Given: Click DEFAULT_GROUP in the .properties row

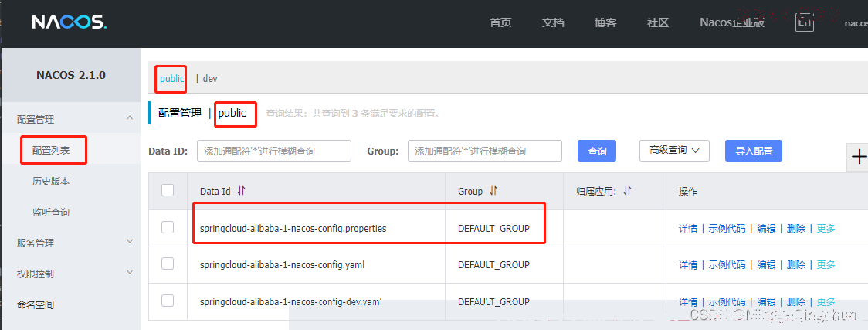Looking at the screenshot, I should coord(493,228).
